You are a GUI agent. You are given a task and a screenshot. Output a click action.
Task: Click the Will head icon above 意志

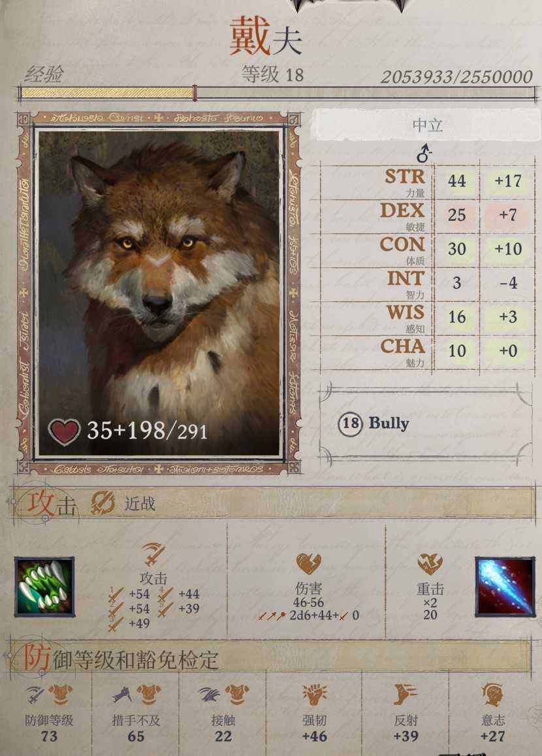[492, 695]
